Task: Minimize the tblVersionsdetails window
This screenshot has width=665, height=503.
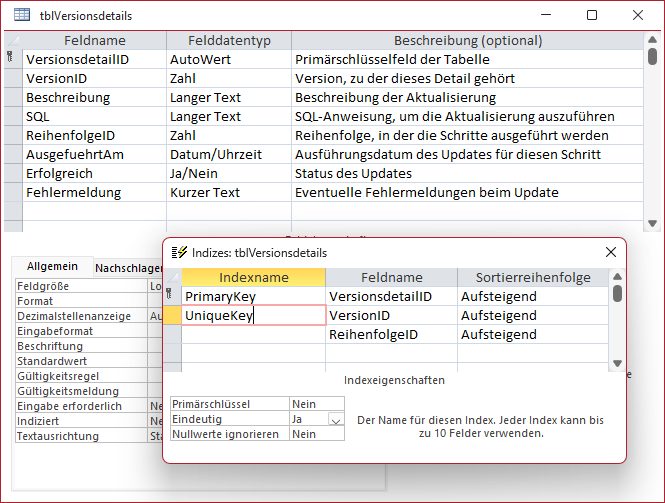Action: tap(546, 15)
